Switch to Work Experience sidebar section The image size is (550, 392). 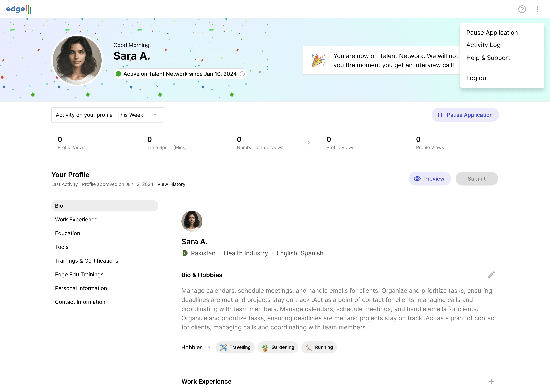coord(76,219)
